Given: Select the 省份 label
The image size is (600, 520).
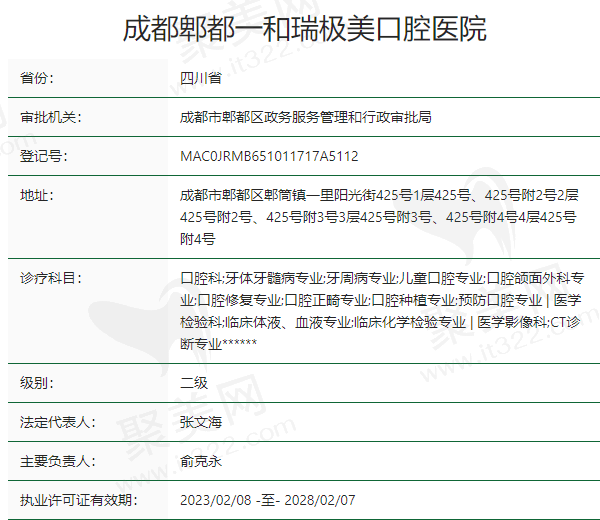Looking at the screenshot, I should coord(37,78).
